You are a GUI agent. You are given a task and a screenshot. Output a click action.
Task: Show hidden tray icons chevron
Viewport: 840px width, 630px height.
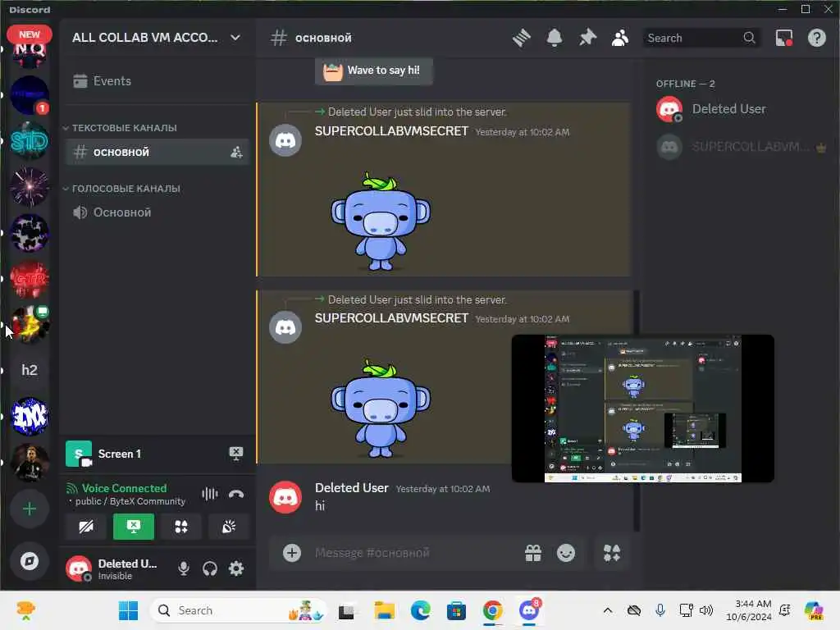tap(608, 610)
